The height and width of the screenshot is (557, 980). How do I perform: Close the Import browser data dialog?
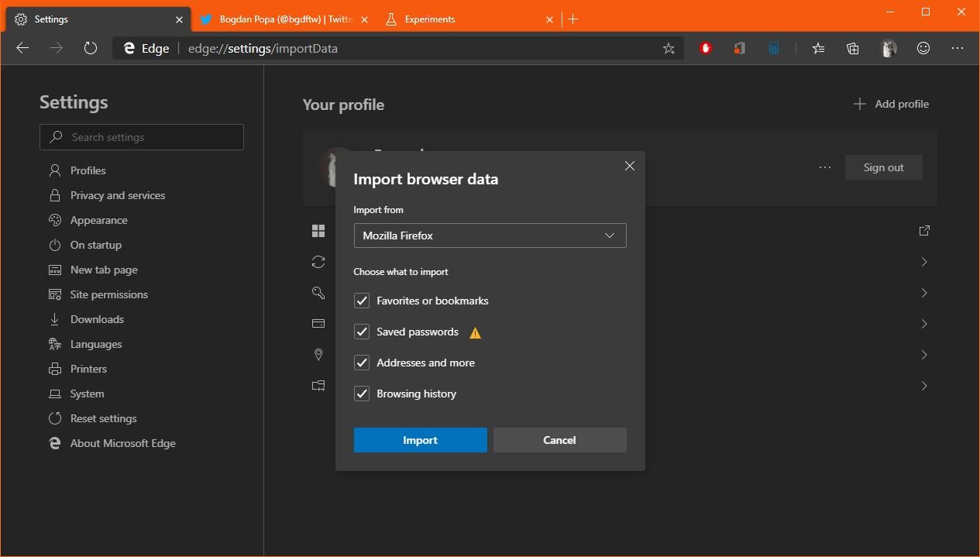click(630, 166)
